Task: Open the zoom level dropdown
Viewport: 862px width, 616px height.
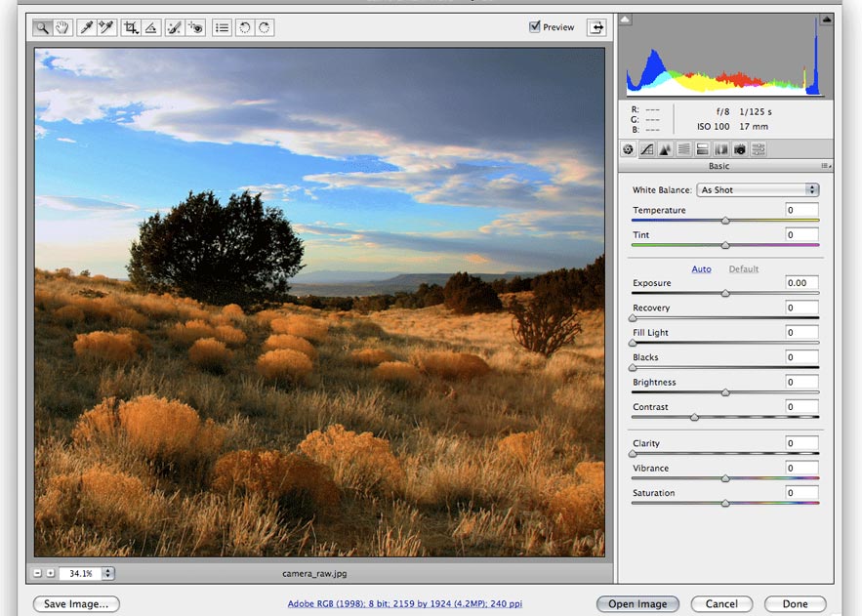Action: [x=107, y=574]
